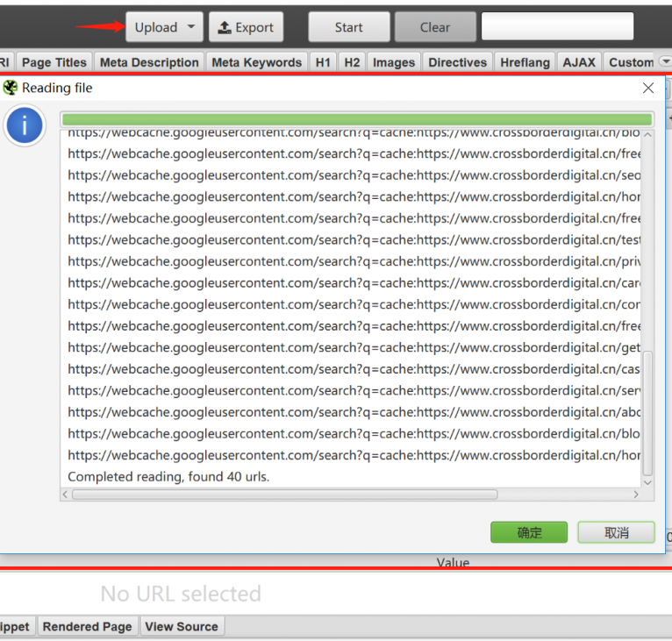Click the vertical scrollbar down arrow
The width and height of the screenshot is (672, 641).
coord(648,482)
